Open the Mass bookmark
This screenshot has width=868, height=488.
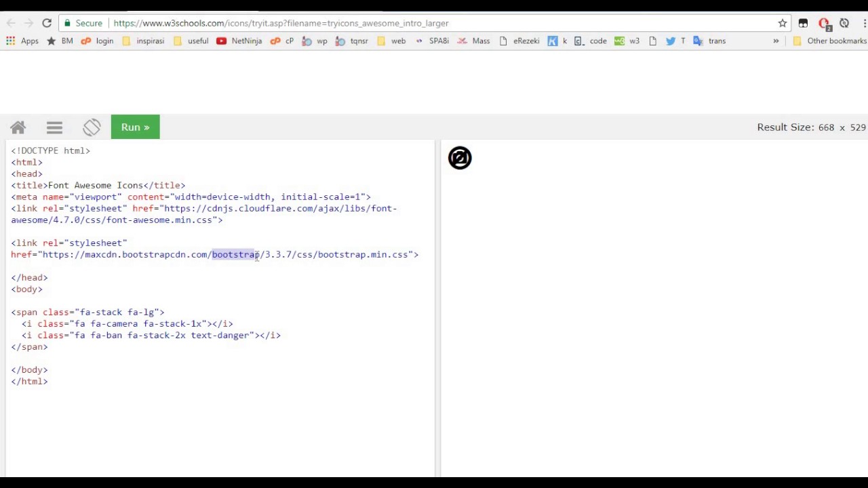(473, 41)
